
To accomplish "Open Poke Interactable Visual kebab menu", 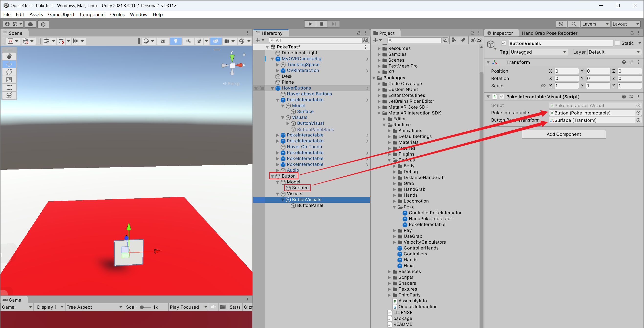I will 638,97.
